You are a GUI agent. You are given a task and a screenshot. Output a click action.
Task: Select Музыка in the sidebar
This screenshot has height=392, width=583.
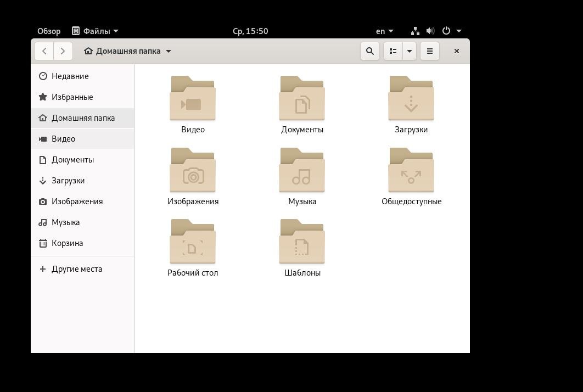(82, 222)
